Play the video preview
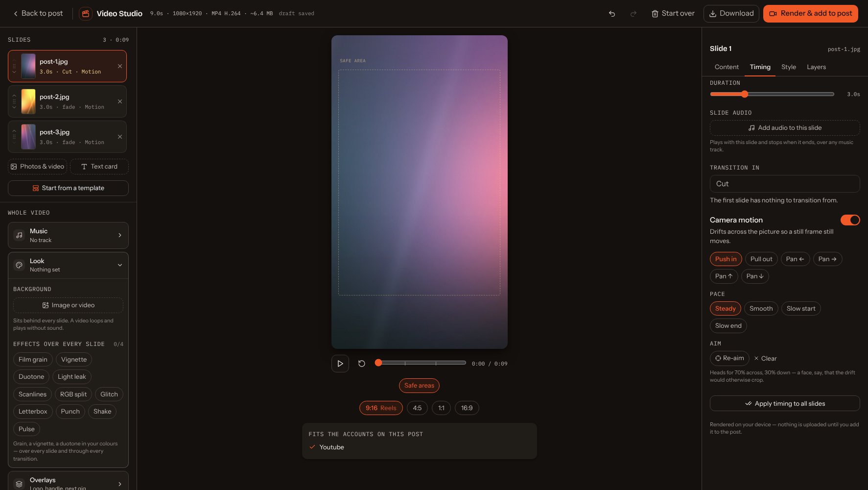The height and width of the screenshot is (490, 868). coord(340,364)
